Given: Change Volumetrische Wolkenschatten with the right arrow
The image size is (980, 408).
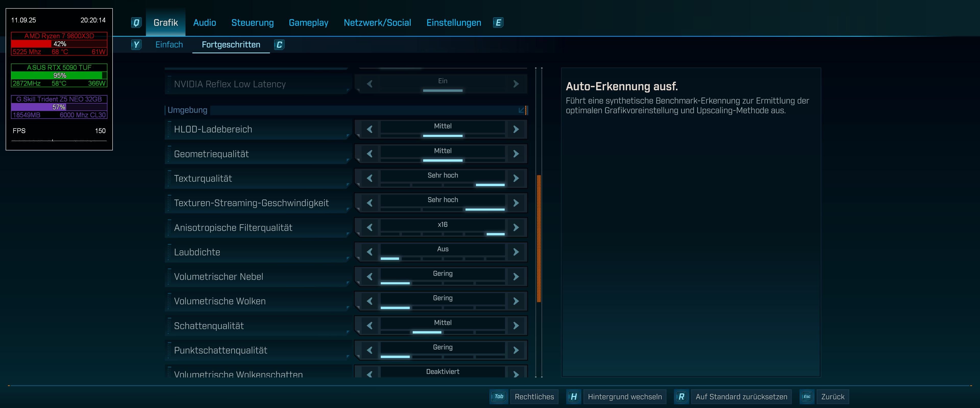Looking at the screenshot, I should 516,374.
